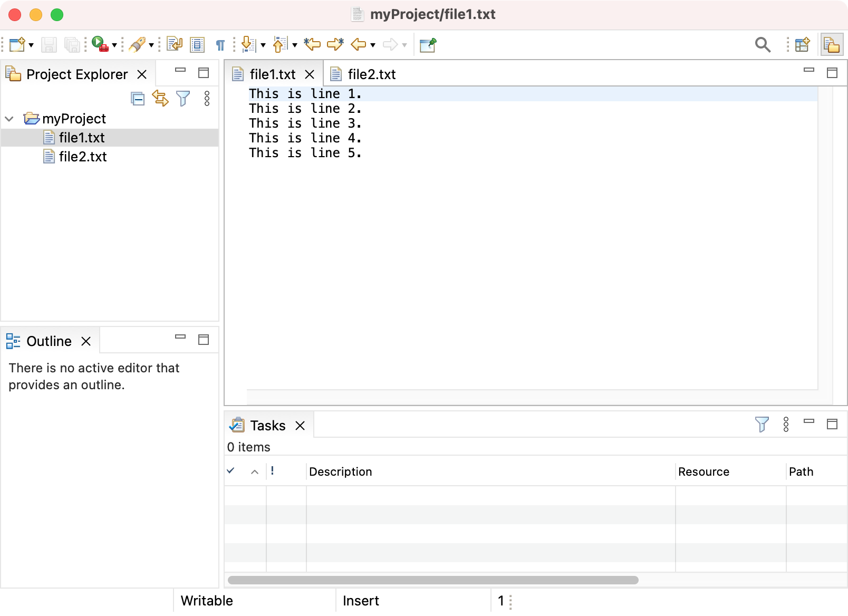The image size is (848, 616).
Task: Toggle Show Whitespace Characters pilcrow icon
Action: click(x=220, y=45)
